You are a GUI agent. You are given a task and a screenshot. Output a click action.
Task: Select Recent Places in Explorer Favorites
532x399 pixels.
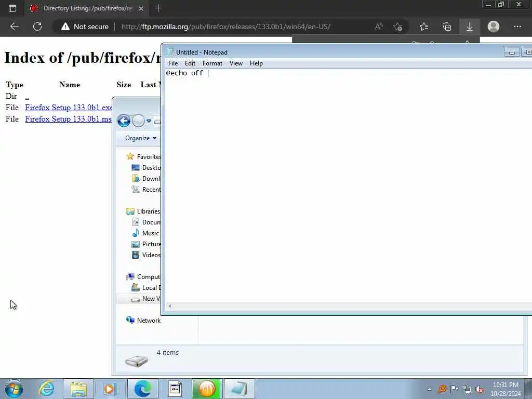coord(146,189)
